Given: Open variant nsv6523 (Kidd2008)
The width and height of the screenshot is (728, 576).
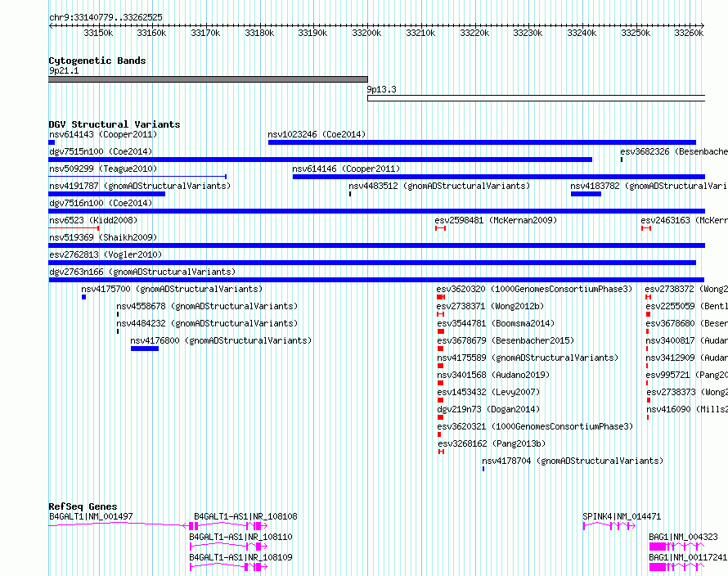Looking at the screenshot, I should click(x=93, y=220).
